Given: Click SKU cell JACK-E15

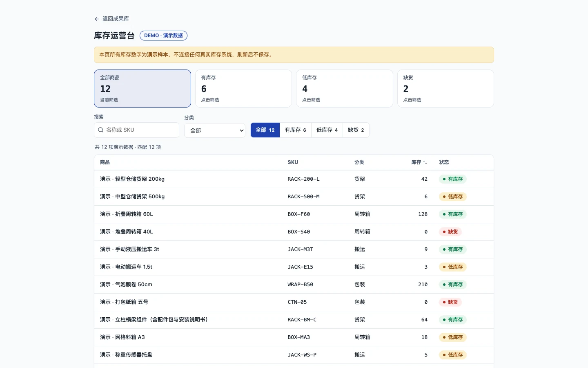Looking at the screenshot, I should (x=300, y=267).
